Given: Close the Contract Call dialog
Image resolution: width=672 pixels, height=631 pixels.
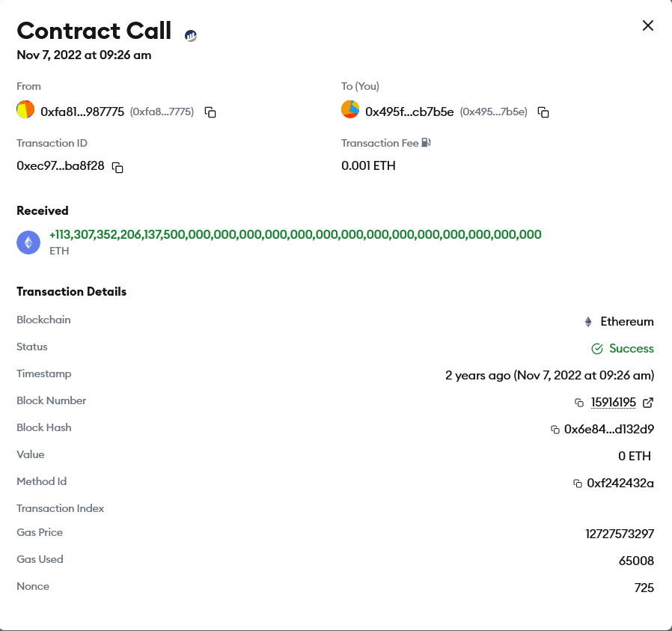Looking at the screenshot, I should pyautogui.click(x=648, y=25).
